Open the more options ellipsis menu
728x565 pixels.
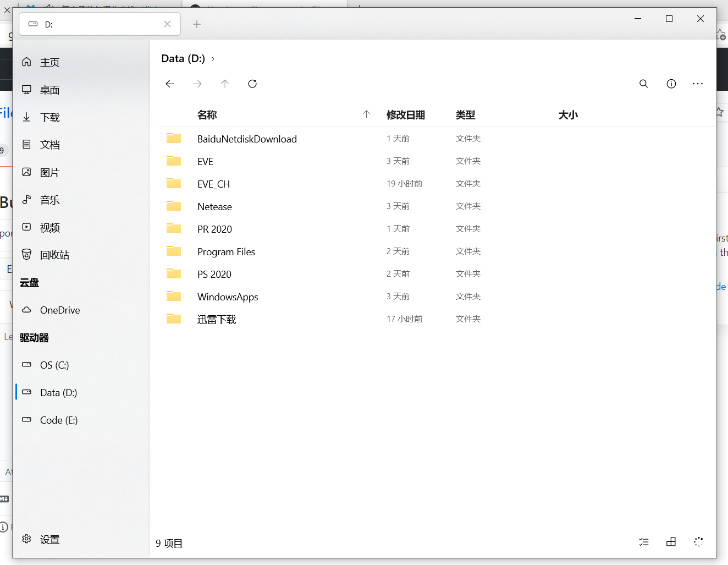[x=697, y=84]
